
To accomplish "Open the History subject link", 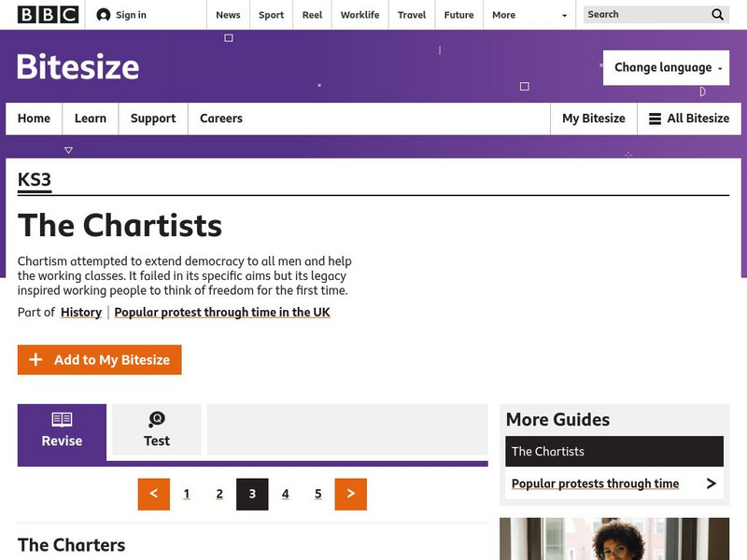I will tap(81, 313).
